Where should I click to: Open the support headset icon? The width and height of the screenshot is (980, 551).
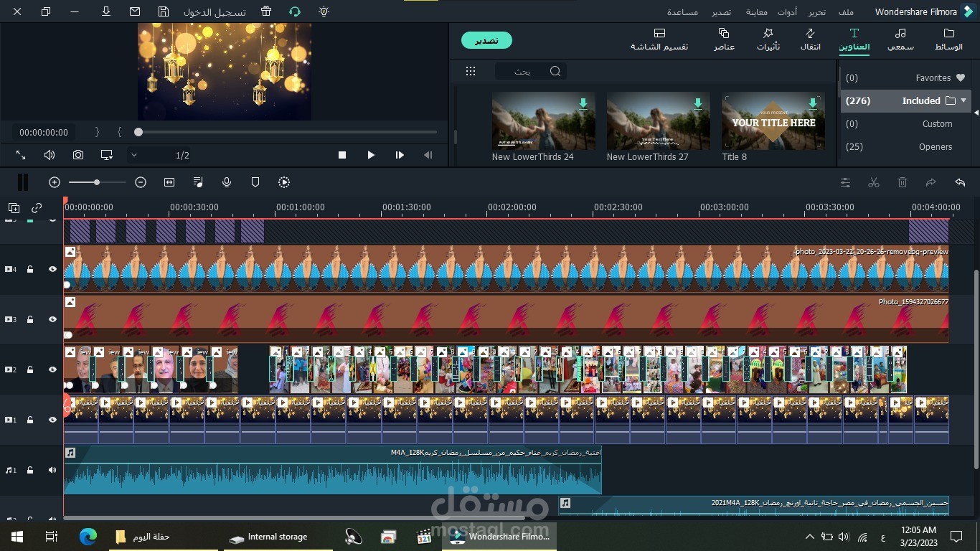tap(295, 11)
